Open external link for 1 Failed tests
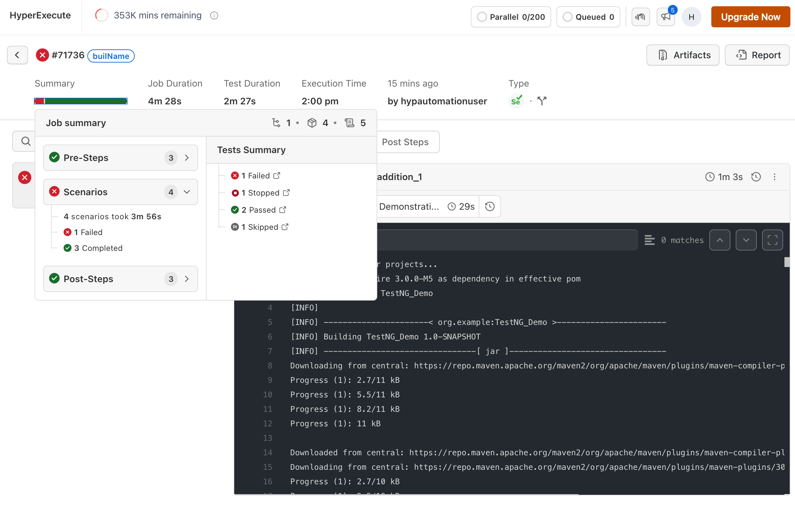Viewport: 795px width, 532px height. click(277, 175)
